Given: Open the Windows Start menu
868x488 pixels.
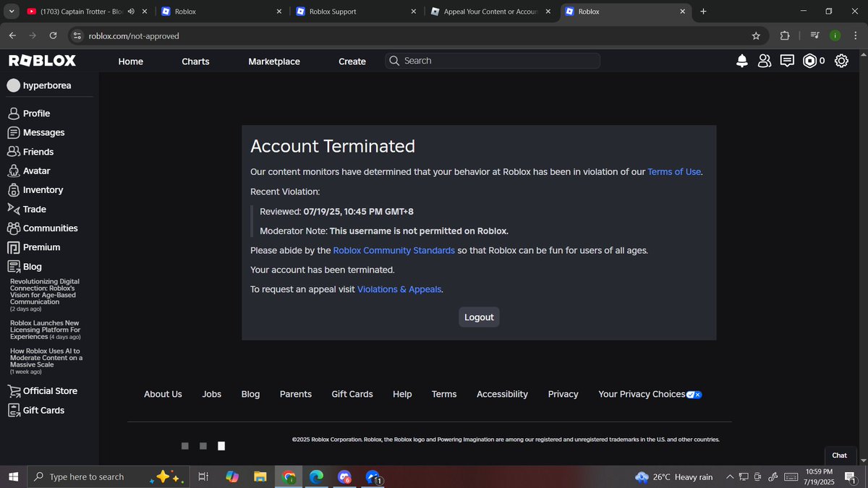Looking at the screenshot, I should click(x=13, y=477).
